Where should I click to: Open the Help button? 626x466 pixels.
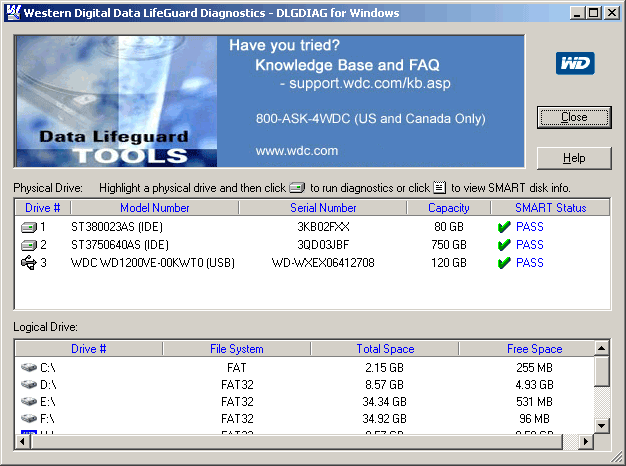pyautogui.click(x=574, y=158)
